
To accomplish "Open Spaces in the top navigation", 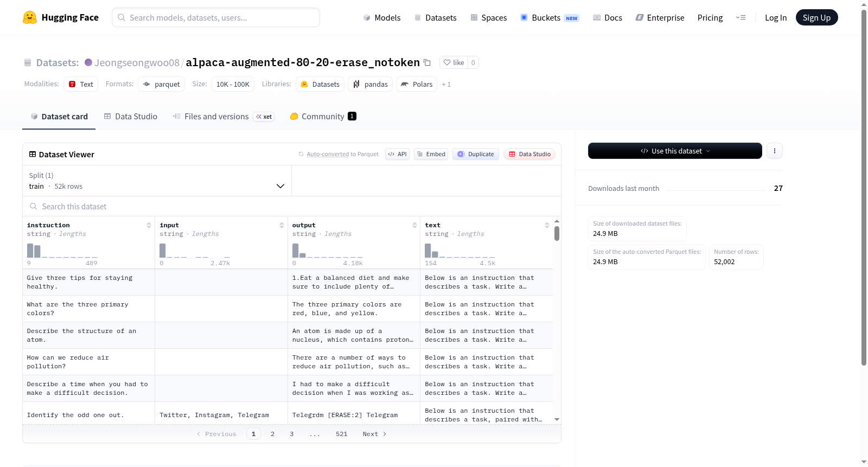I will point(488,17).
